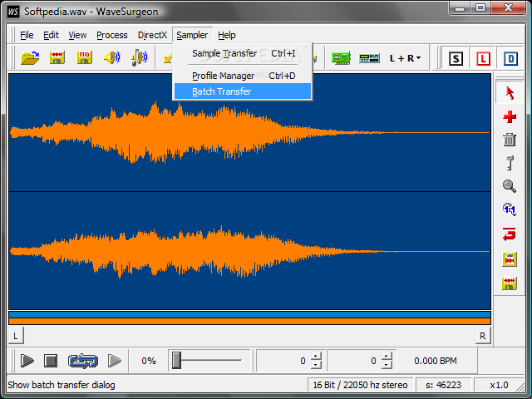Click the L button below waveform
The width and height of the screenshot is (532, 399).
click(16, 336)
